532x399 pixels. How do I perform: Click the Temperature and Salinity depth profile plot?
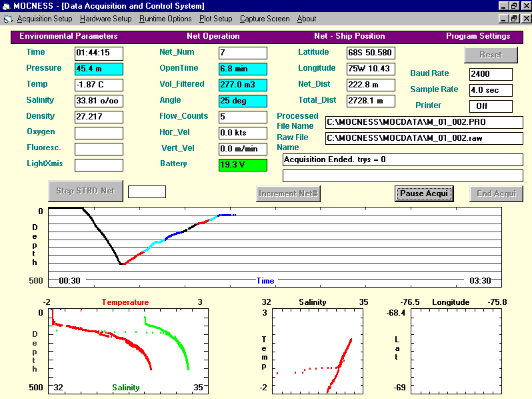pyautogui.click(x=128, y=351)
